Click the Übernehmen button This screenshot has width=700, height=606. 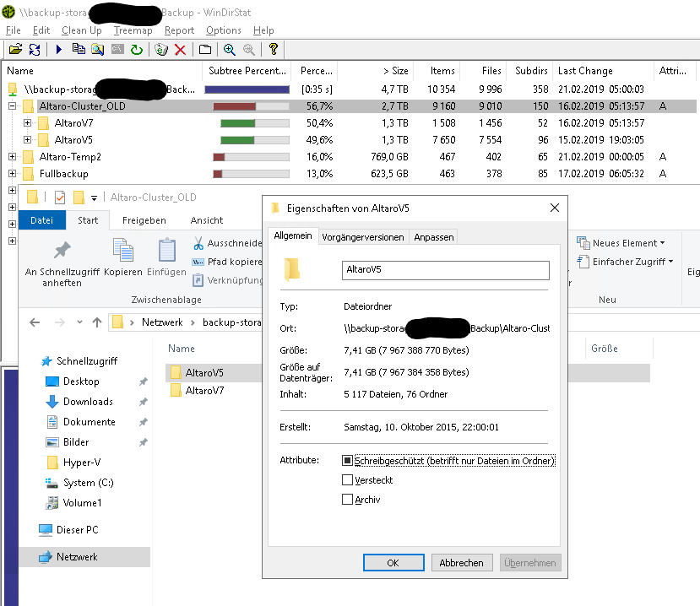pyautogui.click(x=530, y=563)
